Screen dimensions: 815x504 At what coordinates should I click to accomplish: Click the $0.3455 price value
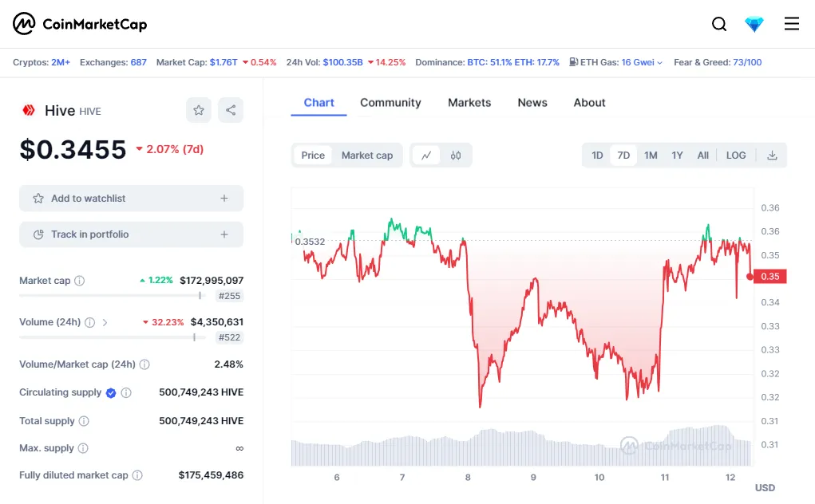pyautogui.click(x=73, y=149)
